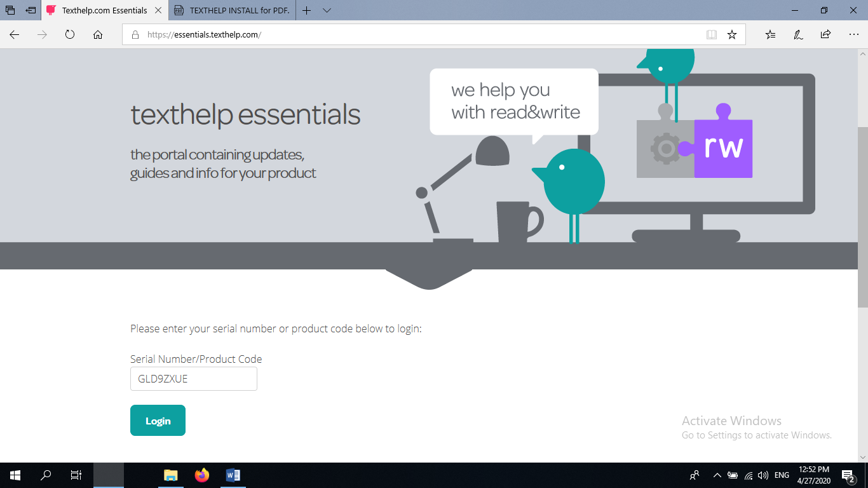Switch to Texthelp.com Essentials tab
Screen dimensions: 868x488
point(104,10)
